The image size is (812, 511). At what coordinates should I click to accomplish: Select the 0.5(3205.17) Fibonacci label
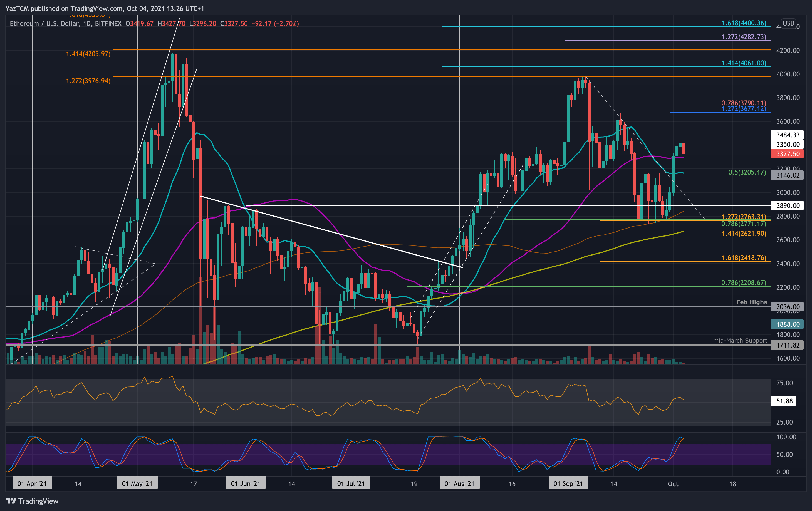click(x=747, y=172)
